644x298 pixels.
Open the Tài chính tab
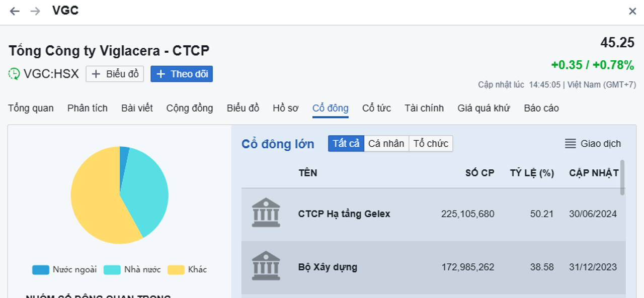tap(424, 108)
